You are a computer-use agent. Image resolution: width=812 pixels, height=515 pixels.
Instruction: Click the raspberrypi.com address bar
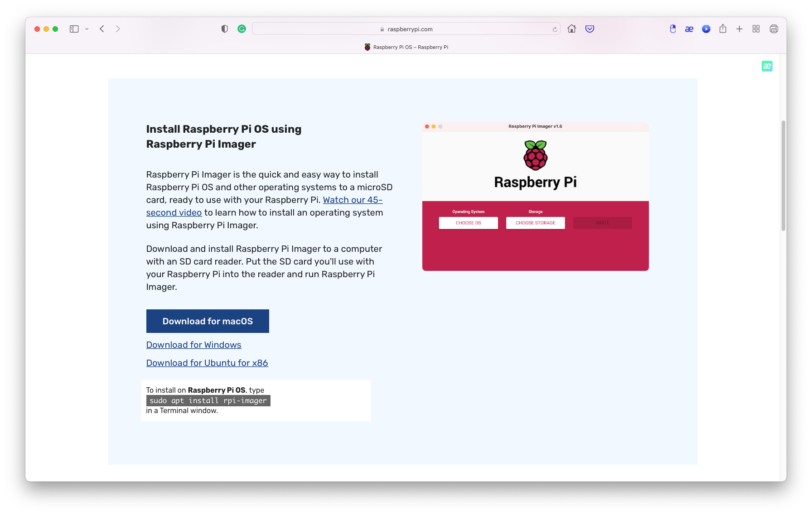click(406, 29)
